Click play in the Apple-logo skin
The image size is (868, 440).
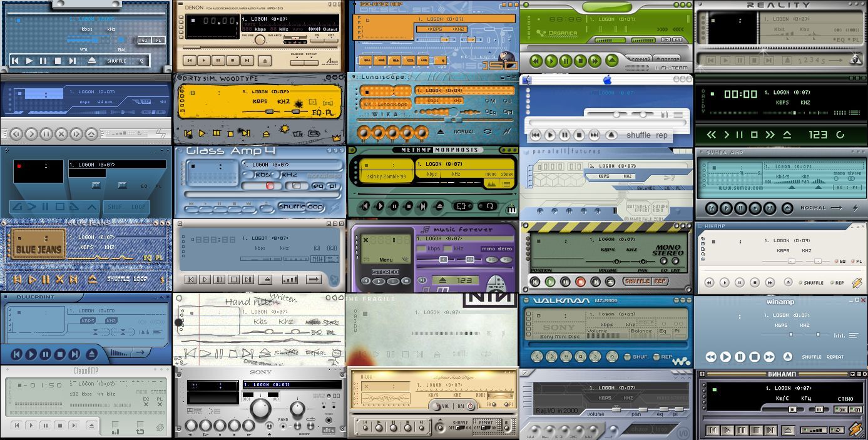point(550,135)
